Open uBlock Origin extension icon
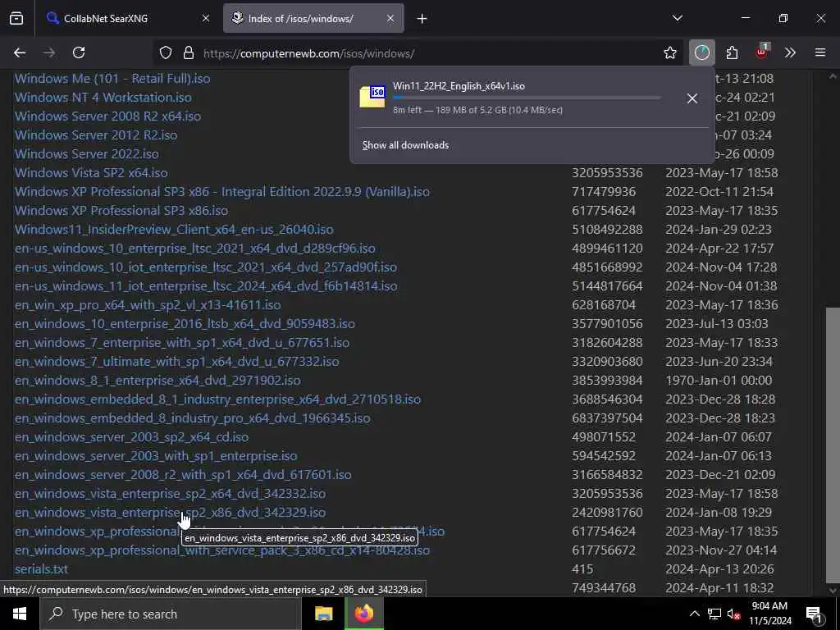 click(x=762, y=52)
